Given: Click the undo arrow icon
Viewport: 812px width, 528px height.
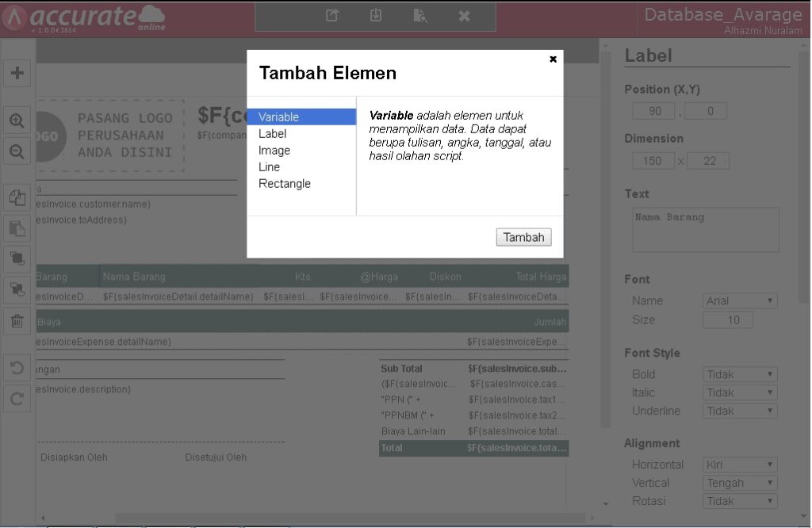Looking at the screenshot, I should (17, 368).
